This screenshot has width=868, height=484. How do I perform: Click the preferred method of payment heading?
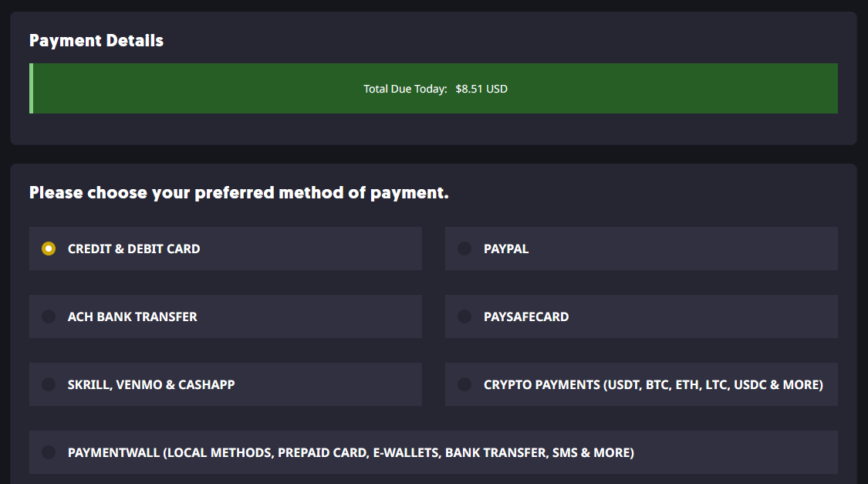[x=238, y=193]
